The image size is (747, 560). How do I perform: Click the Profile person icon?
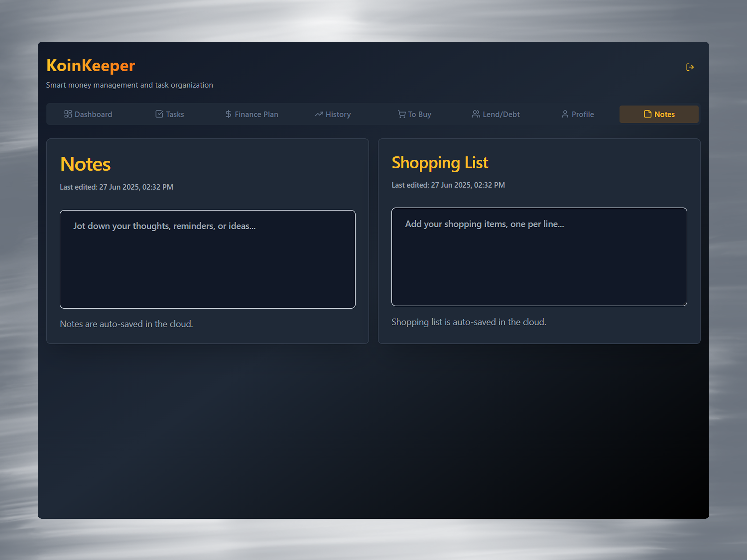[x=565, y=114]
